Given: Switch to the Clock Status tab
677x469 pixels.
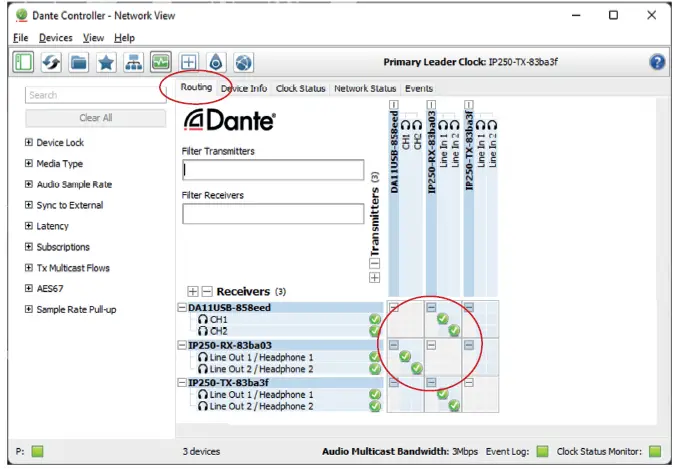Looking at the screenshot, I should (301, 89).
